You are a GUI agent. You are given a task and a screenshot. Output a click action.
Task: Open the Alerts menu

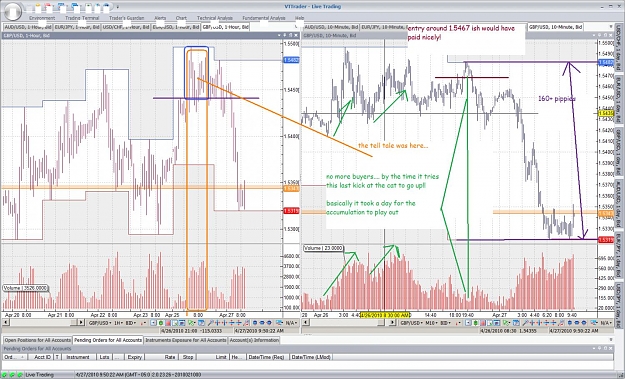click(x=160, y=18)
